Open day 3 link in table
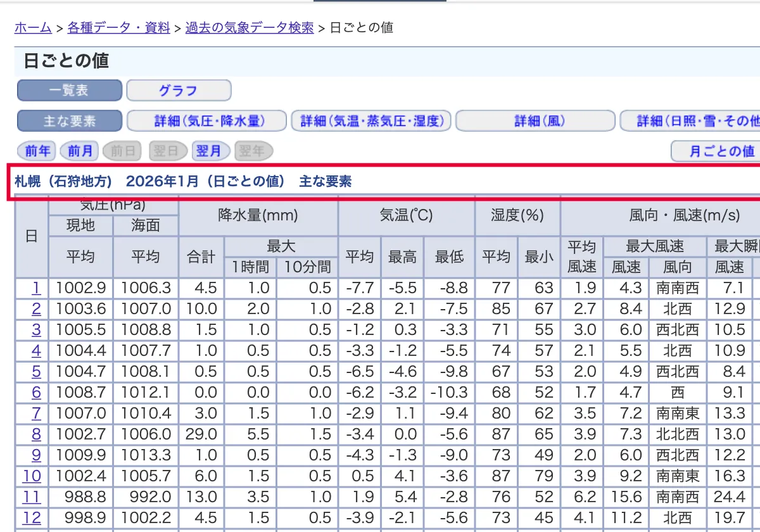760x532 pixels. pos(36,330)
